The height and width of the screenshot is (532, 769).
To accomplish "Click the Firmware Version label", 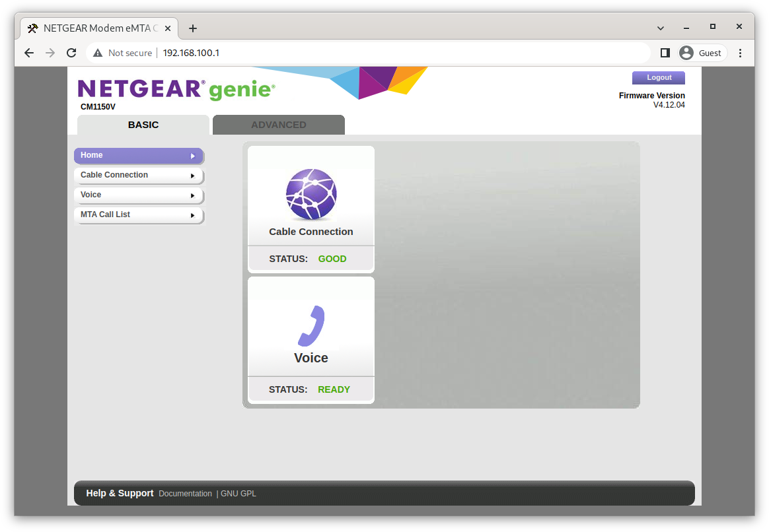I will point(652,96).
